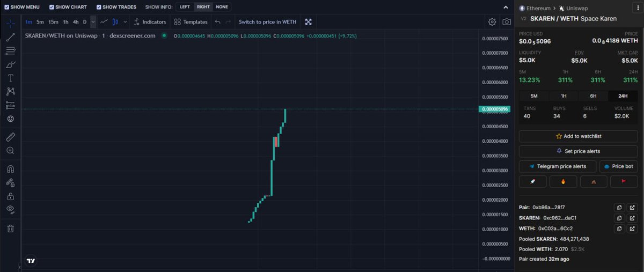Click the line chart style icon
This screenshot has height=272, width=644.
click(x=104, y=22)
